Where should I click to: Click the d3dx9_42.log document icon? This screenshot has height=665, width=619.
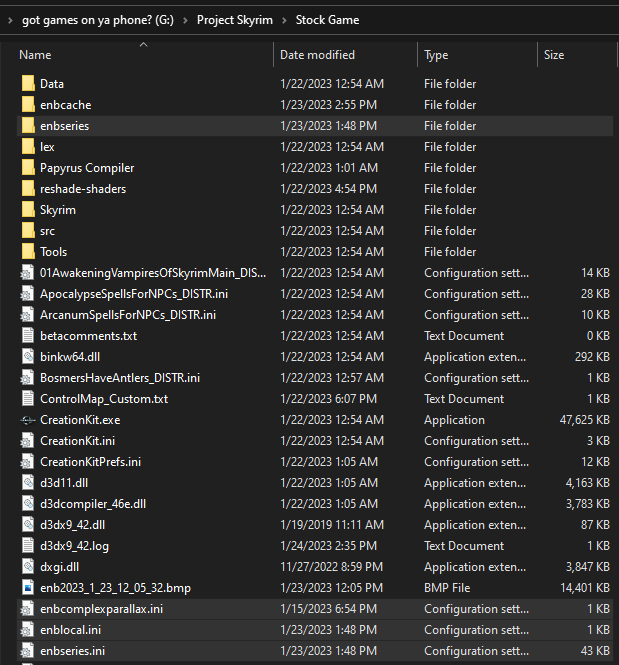coord(28,546)
